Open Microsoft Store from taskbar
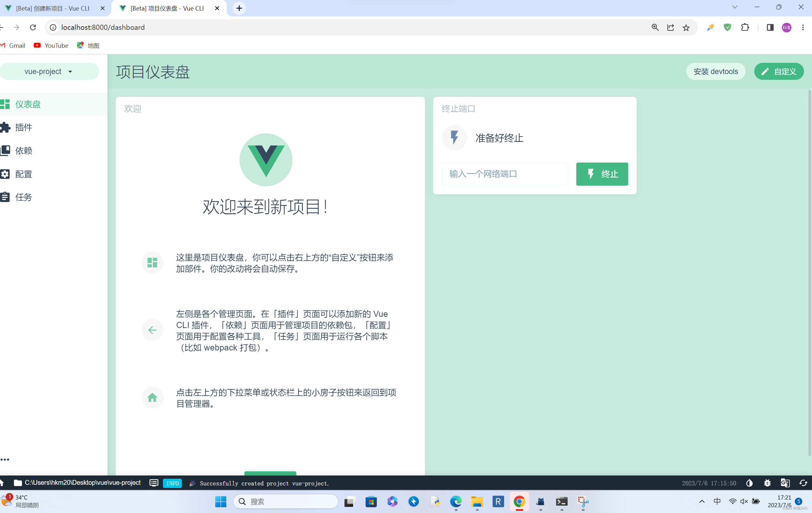 click(x=371, y=501)
